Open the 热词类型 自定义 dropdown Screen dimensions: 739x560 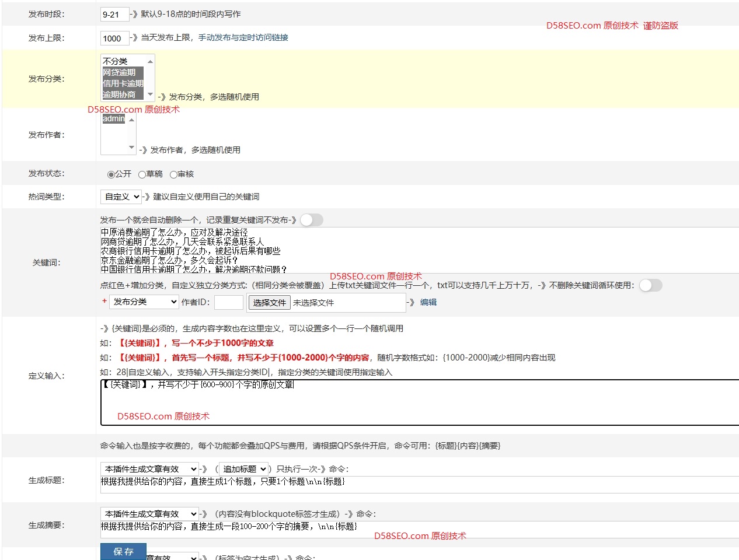click(121, 197)
